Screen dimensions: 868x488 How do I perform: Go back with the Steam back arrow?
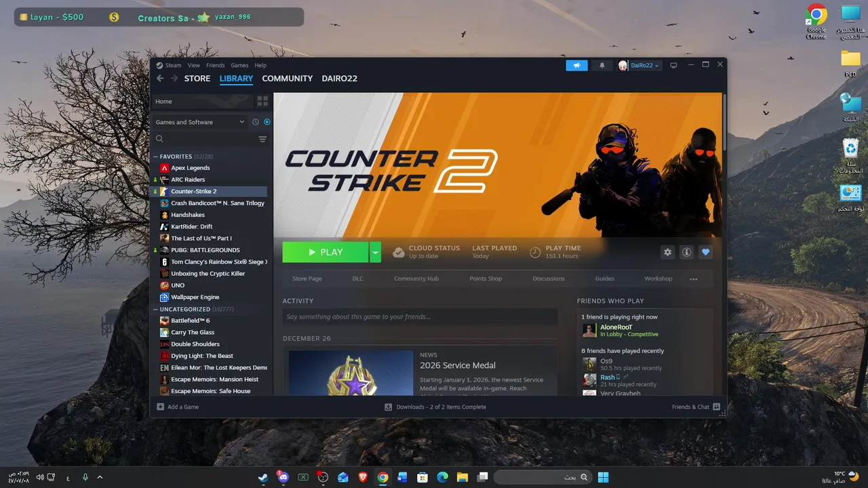click(160, 79)
